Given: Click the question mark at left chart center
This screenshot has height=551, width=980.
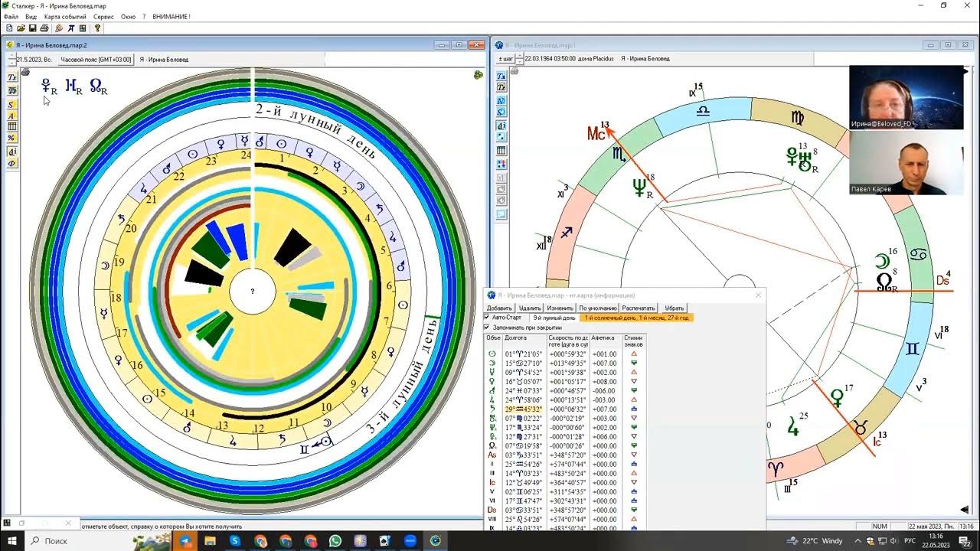Looking at the screenshot, I should click(x=253, y=292).
